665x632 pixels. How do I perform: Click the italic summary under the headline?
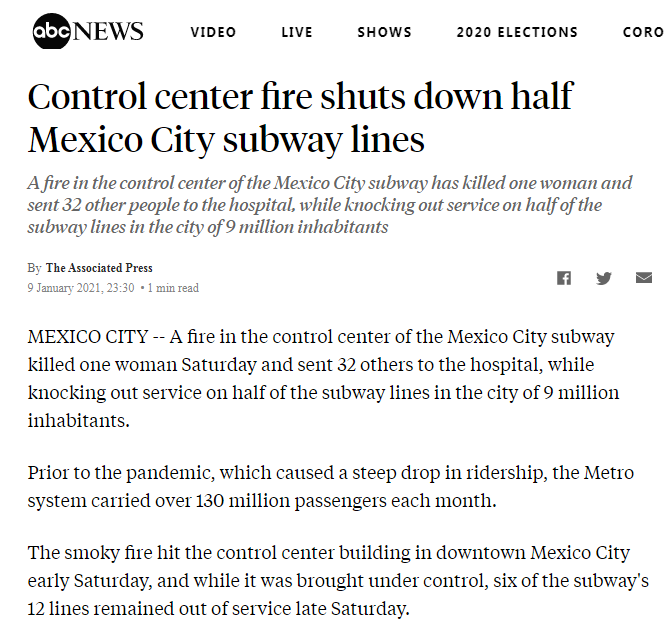[x=330, y=205]
